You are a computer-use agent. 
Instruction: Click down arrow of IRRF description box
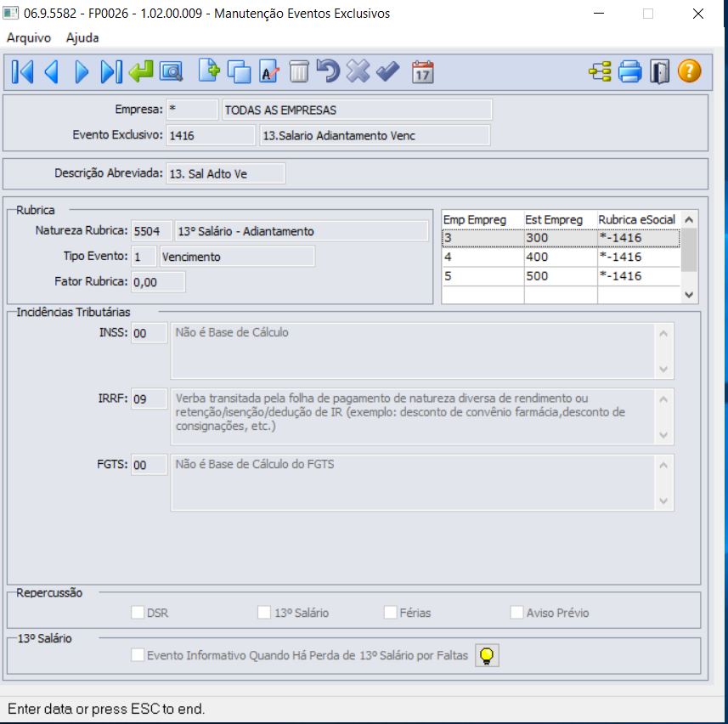[x=664, y=435]
